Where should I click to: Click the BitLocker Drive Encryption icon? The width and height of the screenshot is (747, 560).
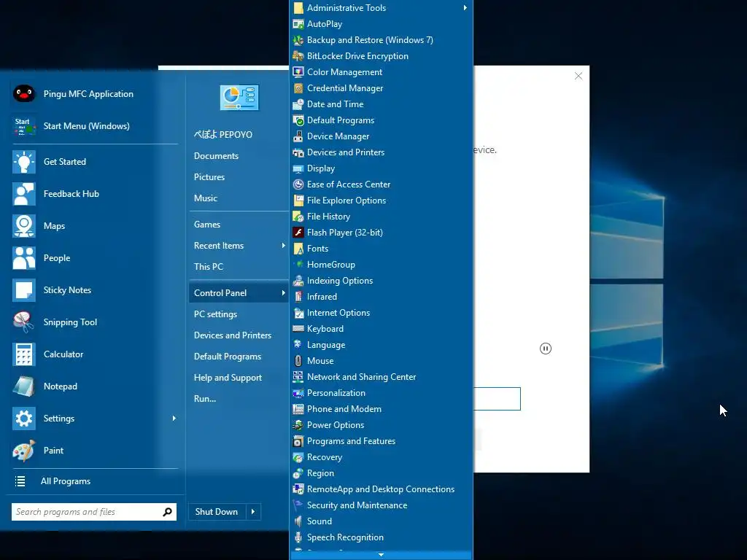298,56
